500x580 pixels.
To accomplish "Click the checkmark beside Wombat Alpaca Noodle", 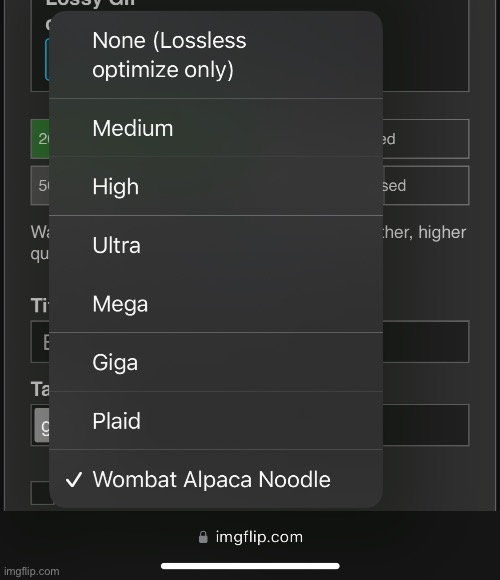I will (x=74, y=479).
